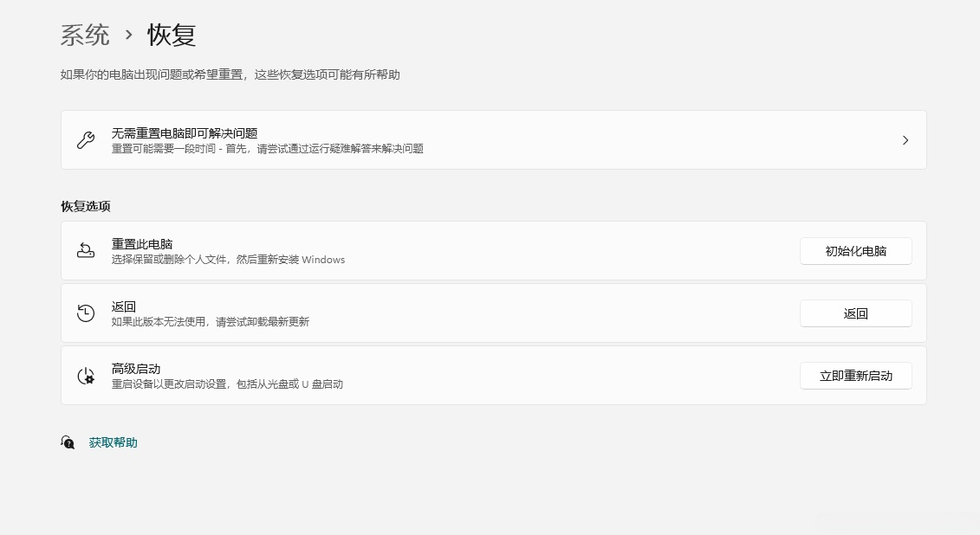
Task: Click the breadcrumb separator arrow after 系统
Action: click(129, 35)
